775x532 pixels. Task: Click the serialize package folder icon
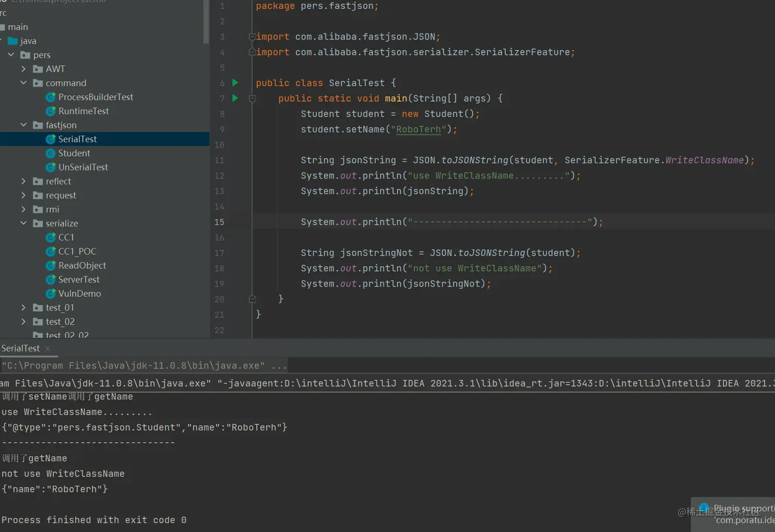point(38,223)
